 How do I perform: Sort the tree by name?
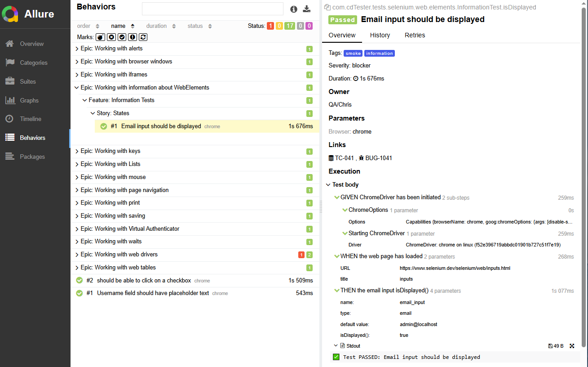click(123, 26)
